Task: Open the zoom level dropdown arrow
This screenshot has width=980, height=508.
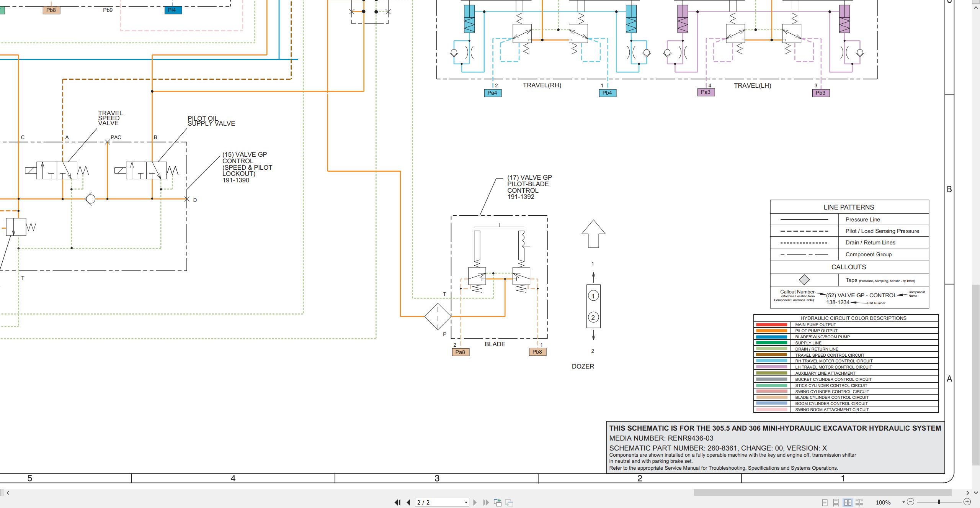Action: 903,502
